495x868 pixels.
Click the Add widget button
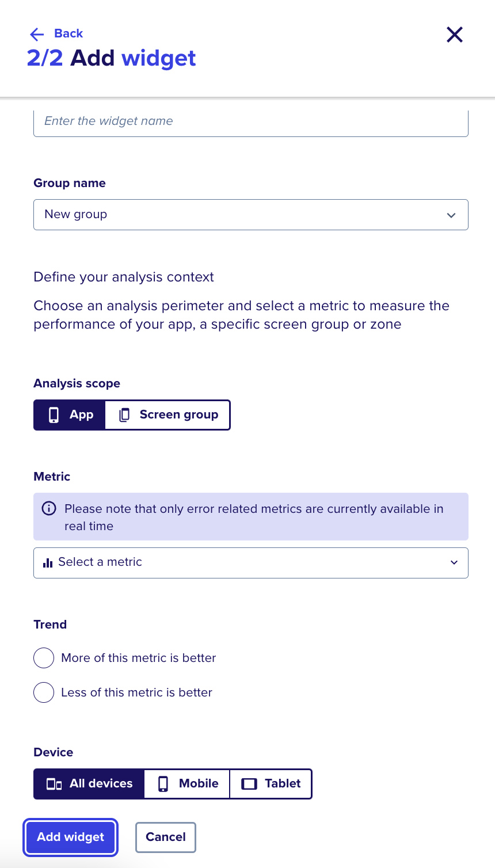71,837
